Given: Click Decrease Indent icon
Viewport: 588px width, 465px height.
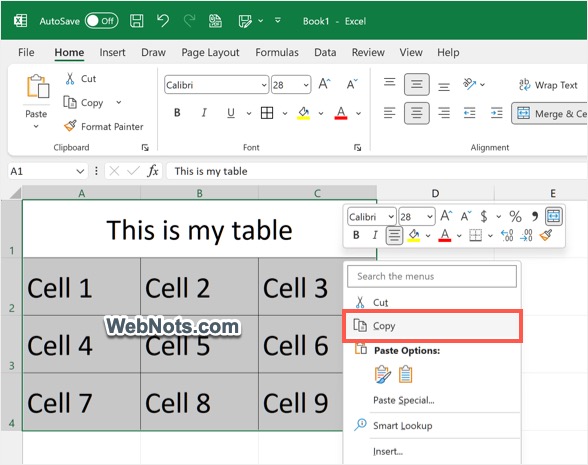Looking at the screenshot, I should point(470,112).
